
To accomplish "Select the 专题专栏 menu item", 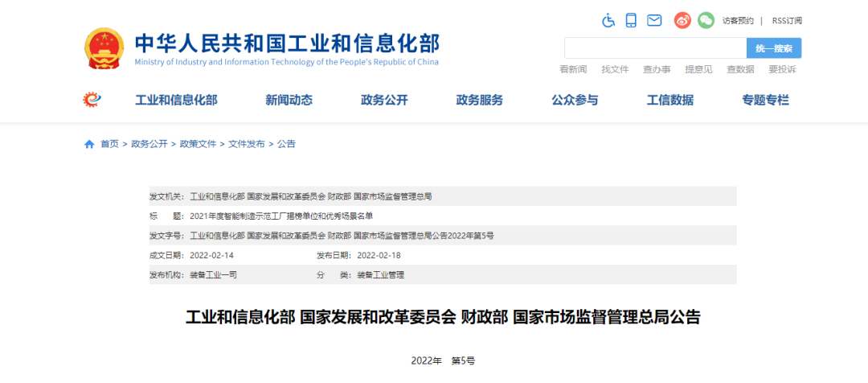I will (765, 101).
